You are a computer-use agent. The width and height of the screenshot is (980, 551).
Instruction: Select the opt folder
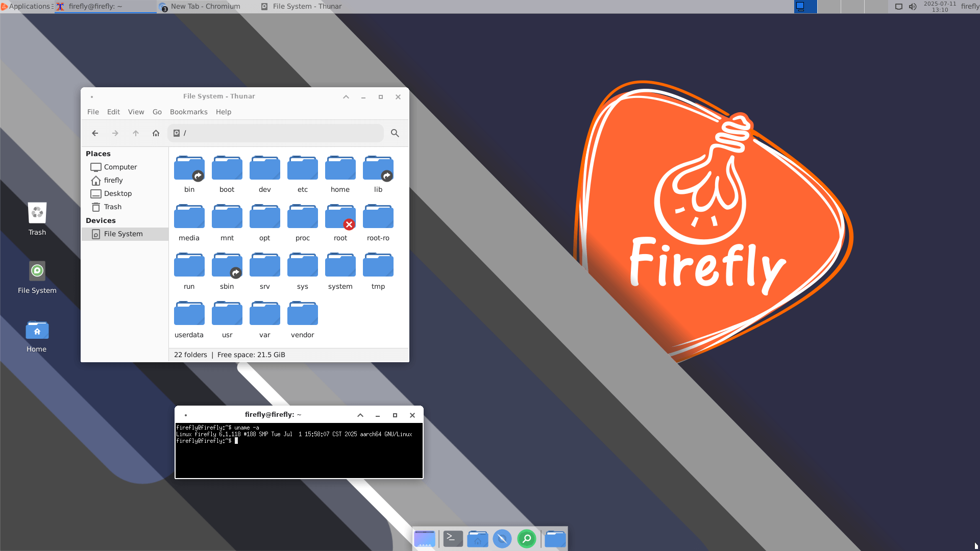(x=265, y=222)
